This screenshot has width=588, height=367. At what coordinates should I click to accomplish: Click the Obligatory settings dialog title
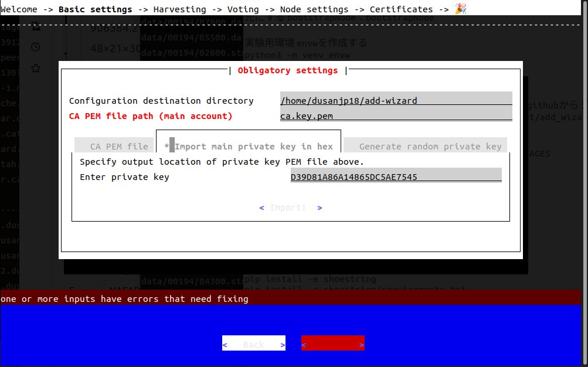click(288, 70)
